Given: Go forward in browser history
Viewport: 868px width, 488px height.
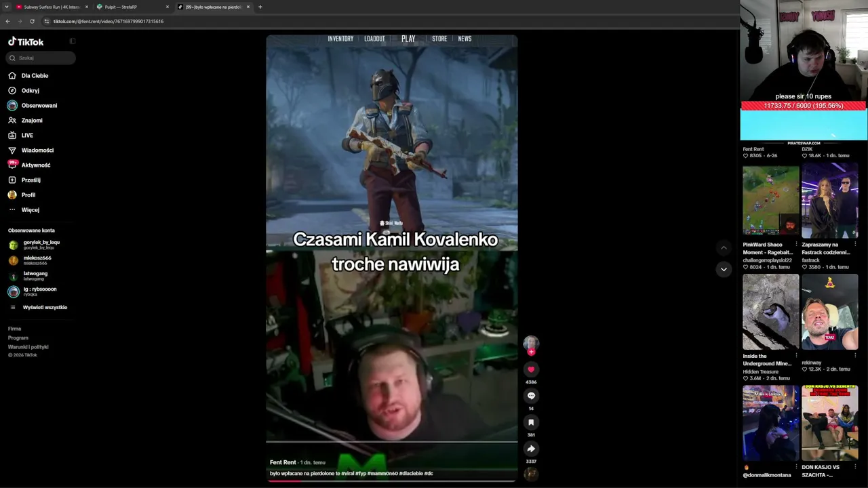Looking at the screenshot, I should pyautogui.click(x=20, y=21).
